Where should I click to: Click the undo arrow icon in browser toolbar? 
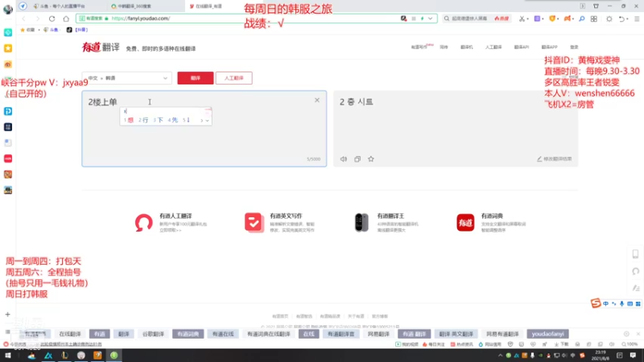click(x=621, y=19)
